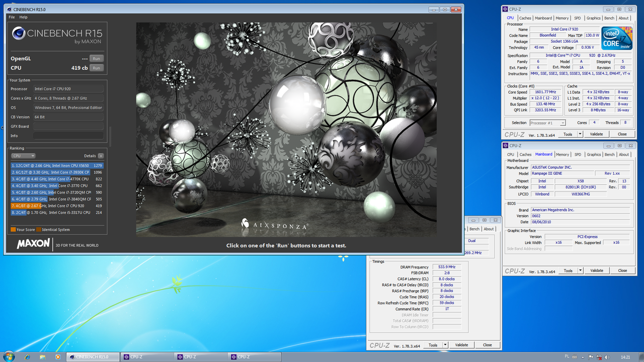
Task: Select the i7-3720QM ranking row
Action: click(57, 193)
